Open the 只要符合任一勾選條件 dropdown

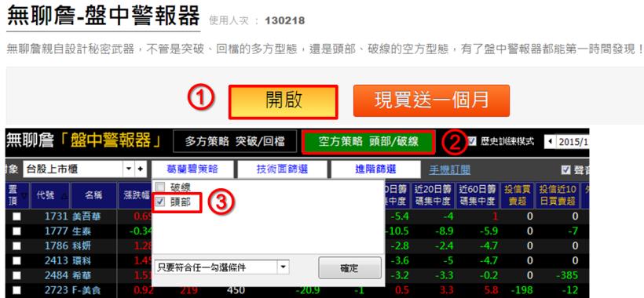(x=222, y=268)
